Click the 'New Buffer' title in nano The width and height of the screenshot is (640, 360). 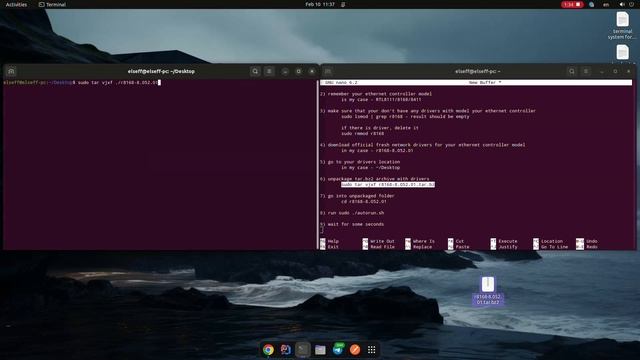(x=484, y=82)
